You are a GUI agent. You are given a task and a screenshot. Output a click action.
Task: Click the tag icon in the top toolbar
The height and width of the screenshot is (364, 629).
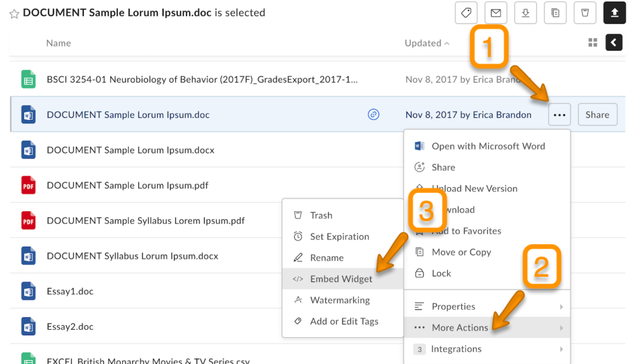point(466,12)
